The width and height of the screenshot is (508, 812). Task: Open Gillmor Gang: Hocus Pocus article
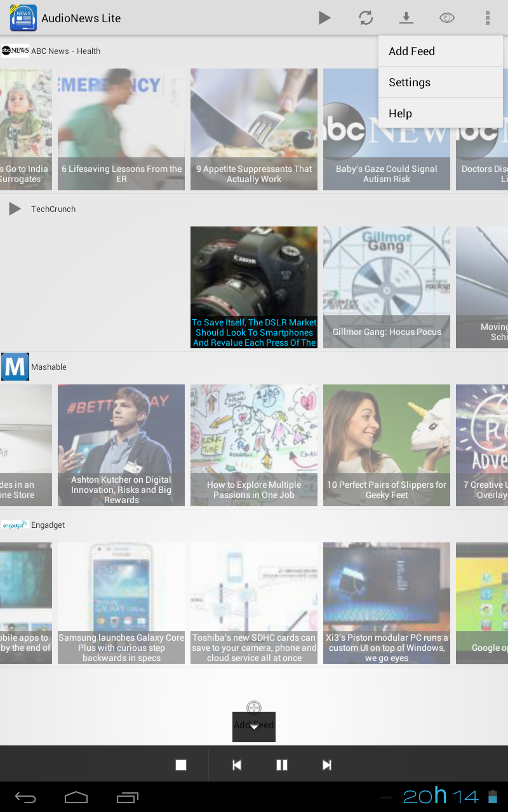387,287
